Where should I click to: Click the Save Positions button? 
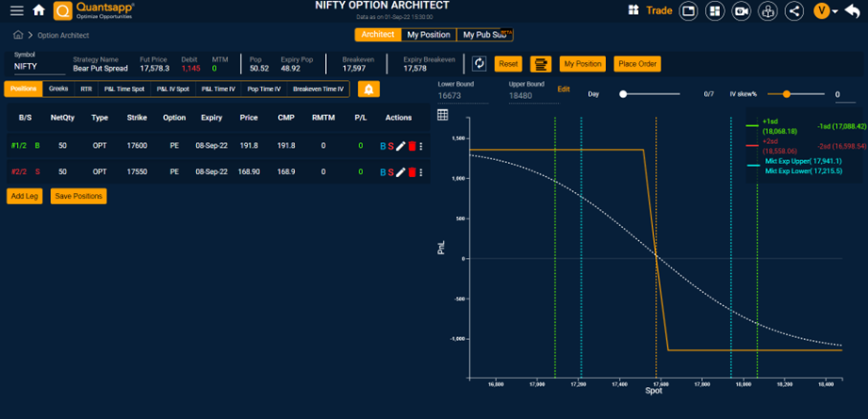tap(78, 196)
